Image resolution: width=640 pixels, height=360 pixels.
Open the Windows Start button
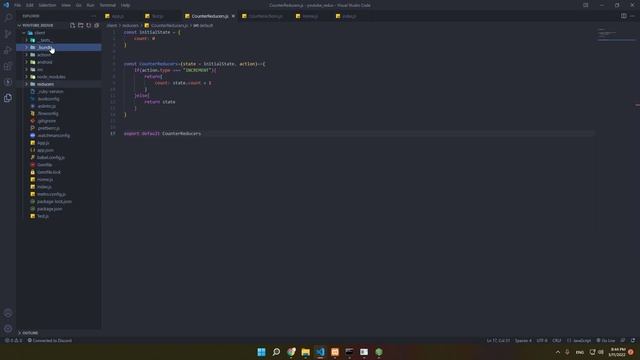(262, 352)
